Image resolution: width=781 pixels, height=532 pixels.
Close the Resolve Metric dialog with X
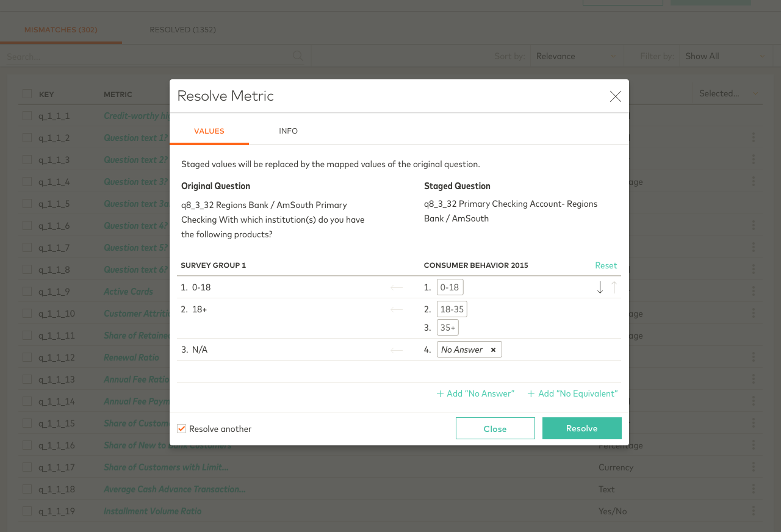[x=615, y=96]
